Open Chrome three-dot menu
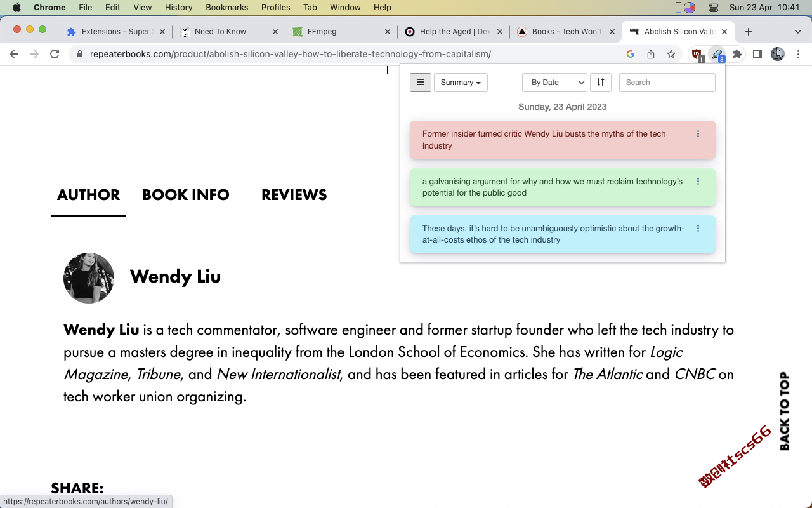The height and width of the screenshot is (508, 812). coord(798,55)
